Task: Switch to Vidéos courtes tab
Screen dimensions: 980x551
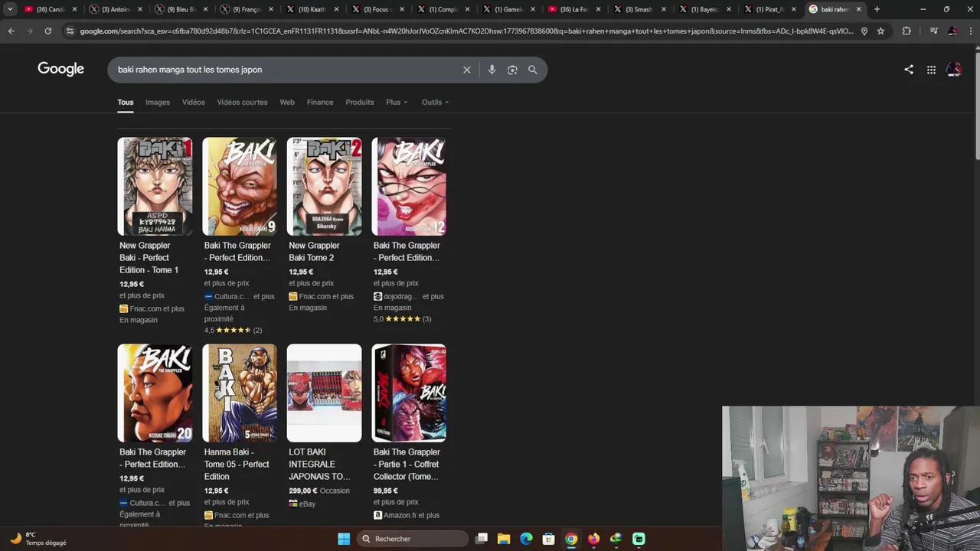Action: [242, 102]
